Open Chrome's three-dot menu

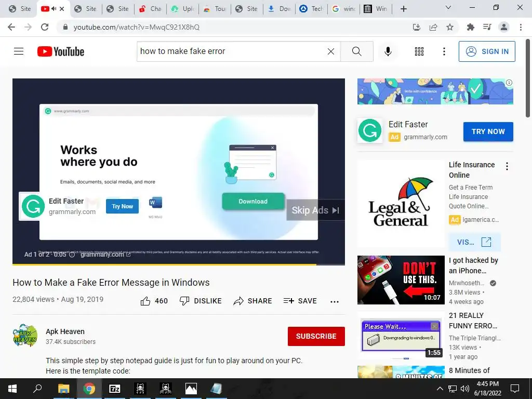tap(521, 27)
